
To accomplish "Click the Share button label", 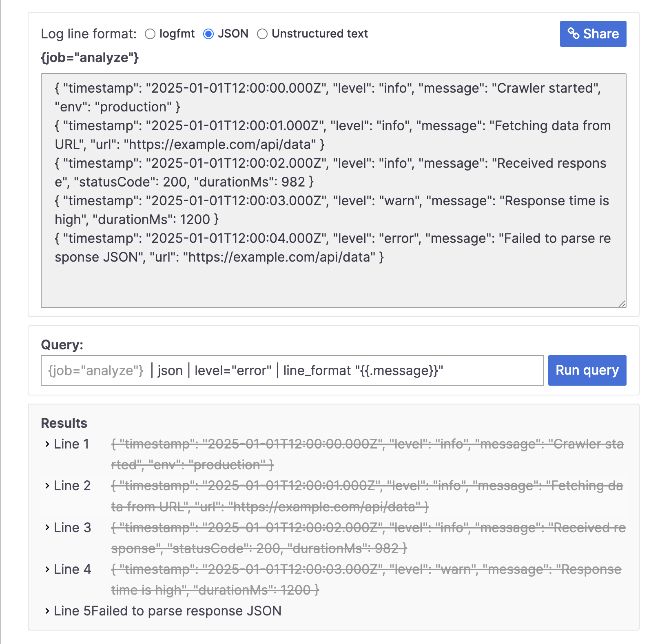I will point(601,33).
